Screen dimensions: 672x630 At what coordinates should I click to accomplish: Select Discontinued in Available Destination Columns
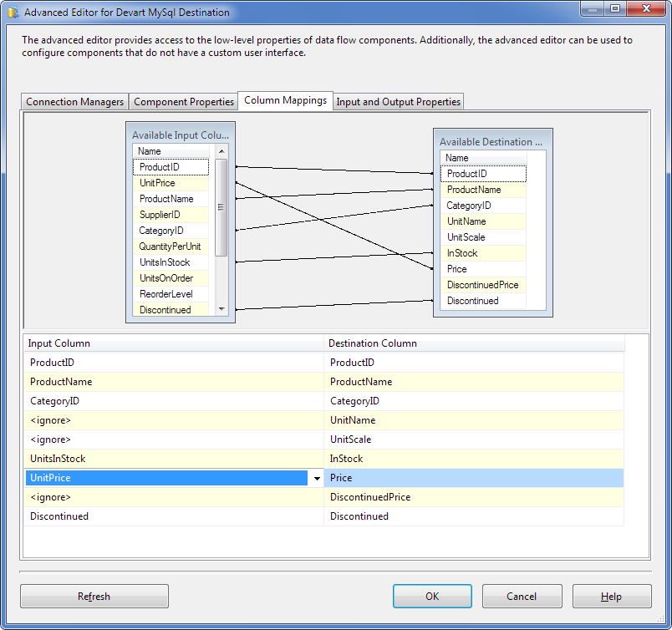coord(483,301)
